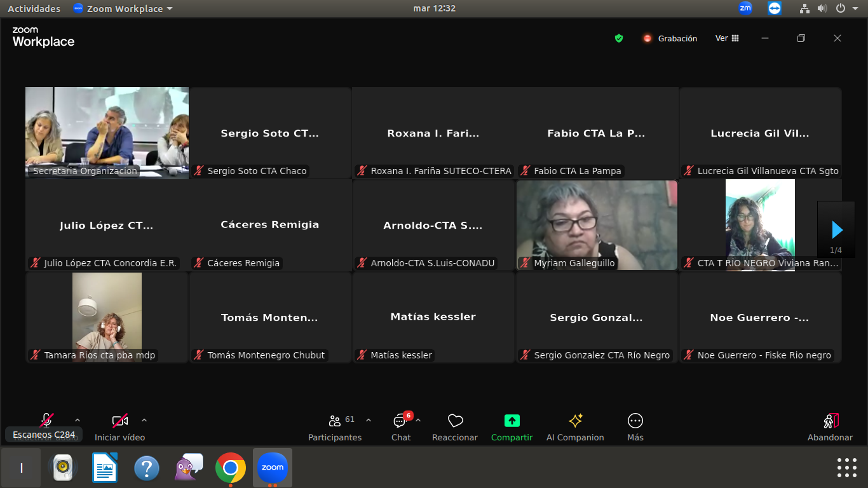Unmute the microphone

[x=46, y=420]
